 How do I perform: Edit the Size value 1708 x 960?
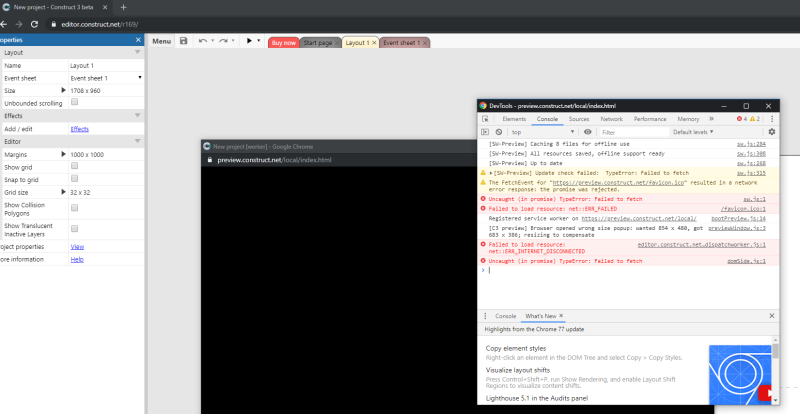coord(106,90)
